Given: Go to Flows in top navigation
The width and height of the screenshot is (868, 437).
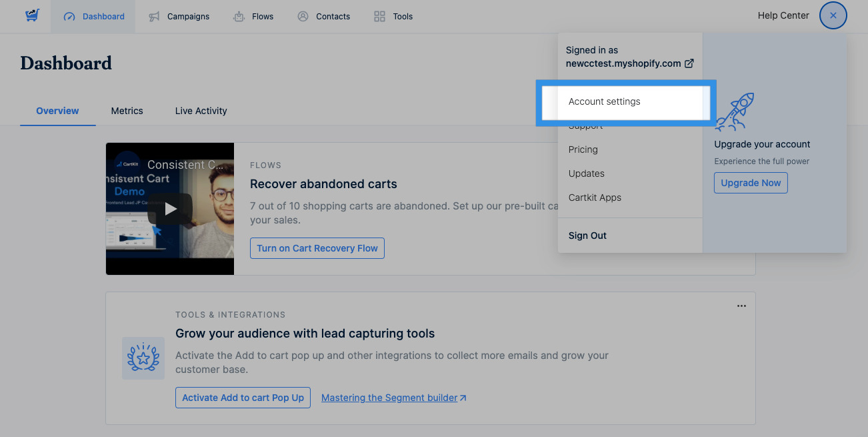Looking at the screenshot, I should [253, 17].
